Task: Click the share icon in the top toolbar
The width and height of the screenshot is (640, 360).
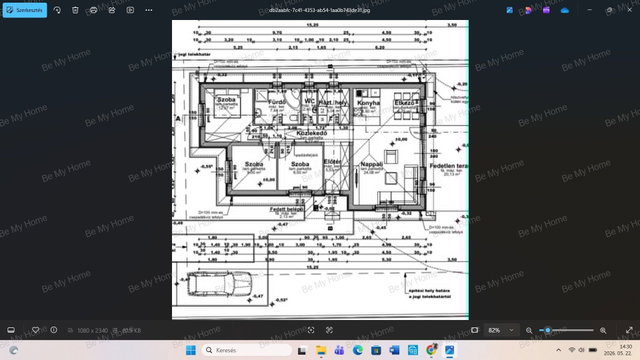Action: pyautogui.click(x=112, y=10)
